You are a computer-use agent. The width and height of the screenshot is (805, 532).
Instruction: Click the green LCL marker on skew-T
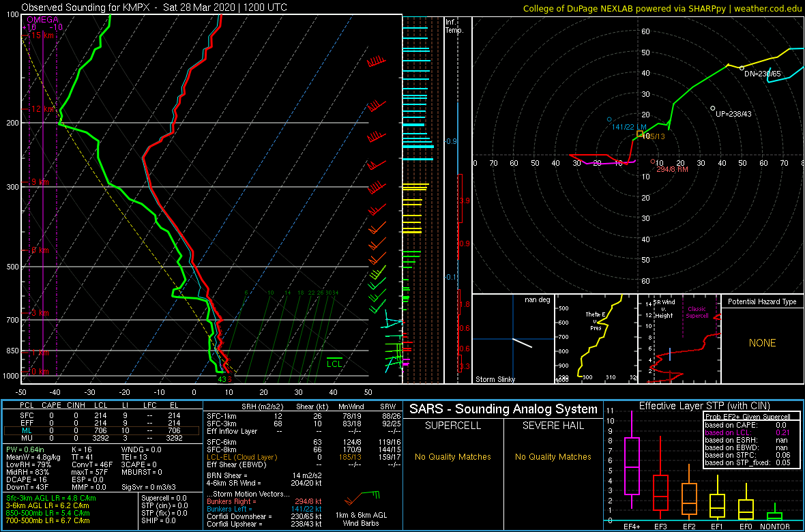[335, 361]
